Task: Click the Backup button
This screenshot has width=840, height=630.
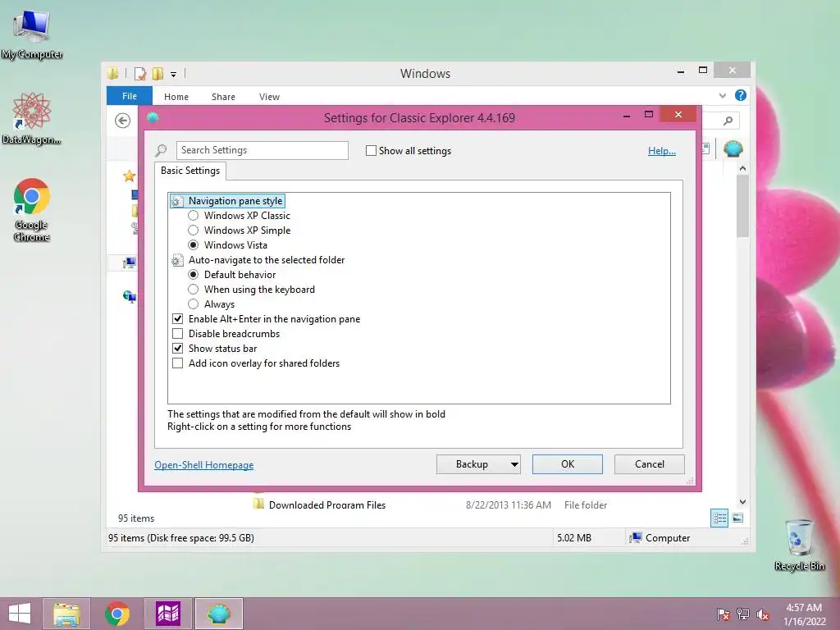Action: pos(472,464)
